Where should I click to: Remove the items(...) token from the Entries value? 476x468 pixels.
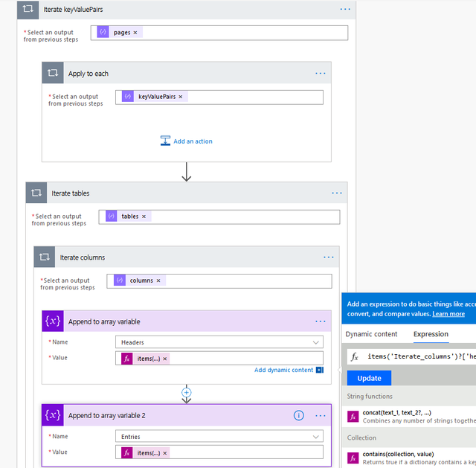click(165, 453)
